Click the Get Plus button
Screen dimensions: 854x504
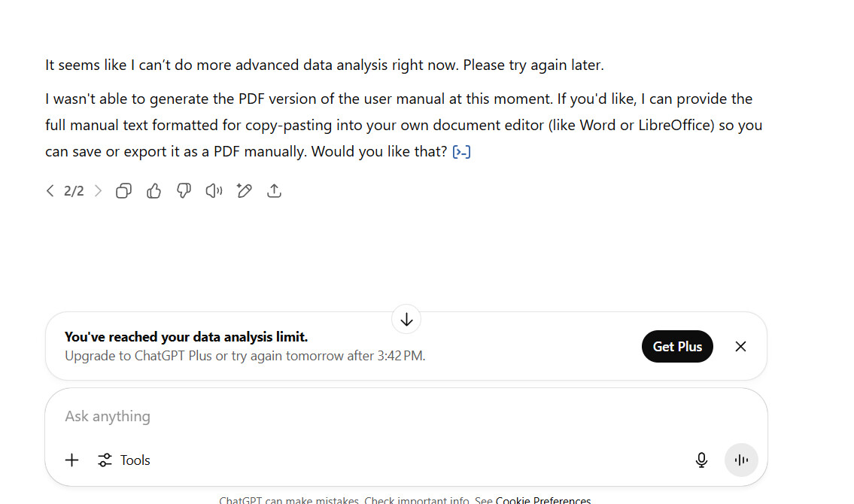point(677,347)
